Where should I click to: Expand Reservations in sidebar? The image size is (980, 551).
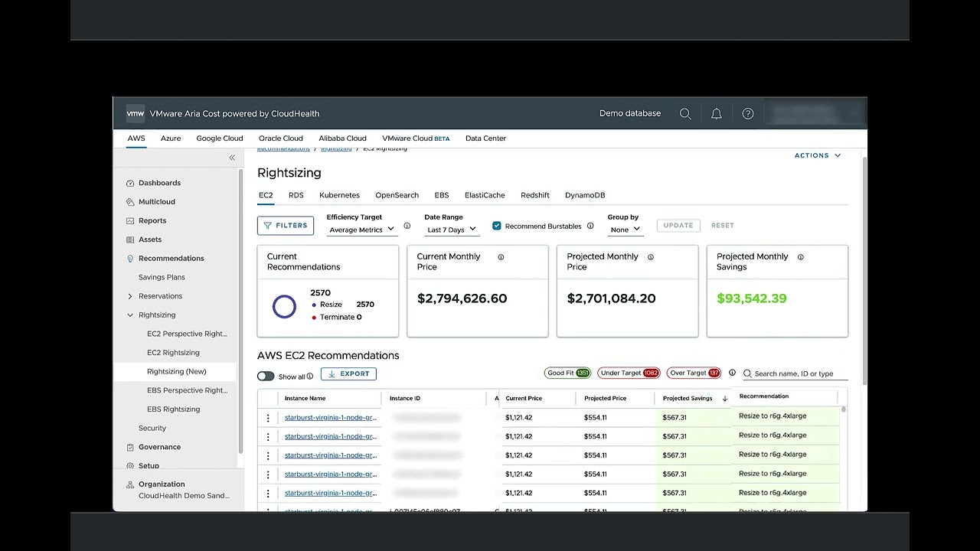(130, 296)
